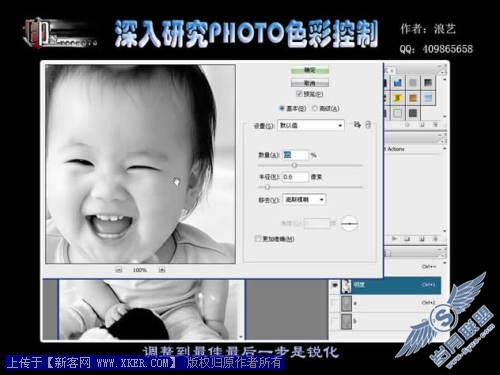Cancel the dialog with the 取消 button

click(x=310, y=83)
